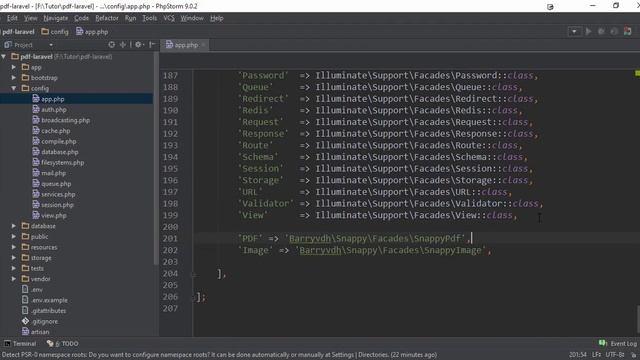This screenshot has height=360, width=640.
Task: Switch to the app.php editor tab
Action: pyautogui.click(x=184, y=45)
